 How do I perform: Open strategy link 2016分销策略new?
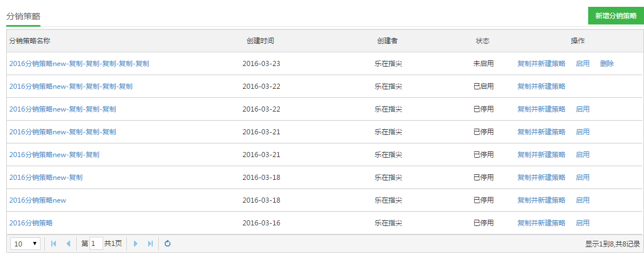tap(38, 200)
